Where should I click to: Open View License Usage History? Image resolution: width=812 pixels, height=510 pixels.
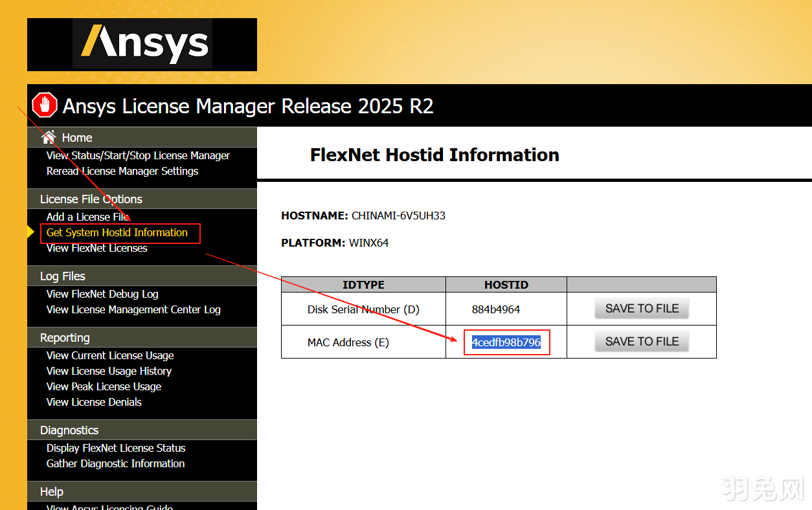point(109,371)
